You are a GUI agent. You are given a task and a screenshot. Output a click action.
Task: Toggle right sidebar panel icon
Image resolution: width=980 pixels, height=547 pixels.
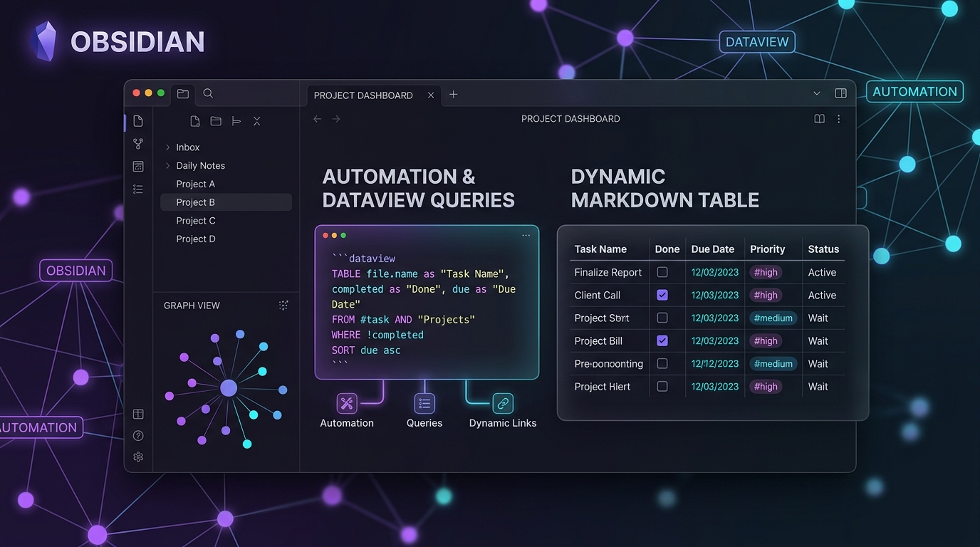point(840,93)
